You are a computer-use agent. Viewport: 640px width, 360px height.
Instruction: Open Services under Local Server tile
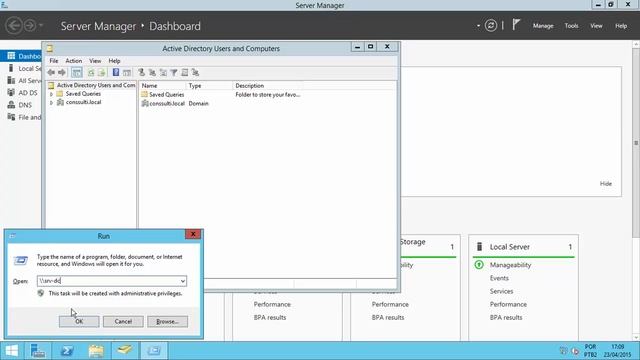(x=501, y=291)
